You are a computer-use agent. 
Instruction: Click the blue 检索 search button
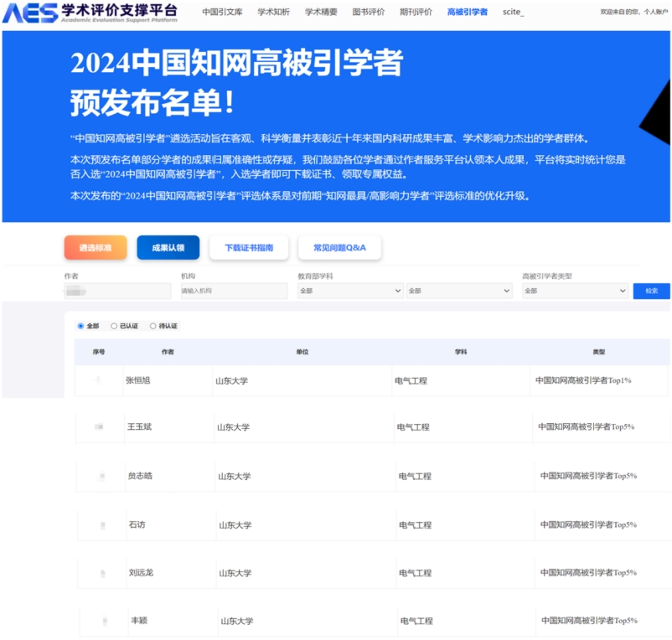pyautogui.click(x=651, y=291)
